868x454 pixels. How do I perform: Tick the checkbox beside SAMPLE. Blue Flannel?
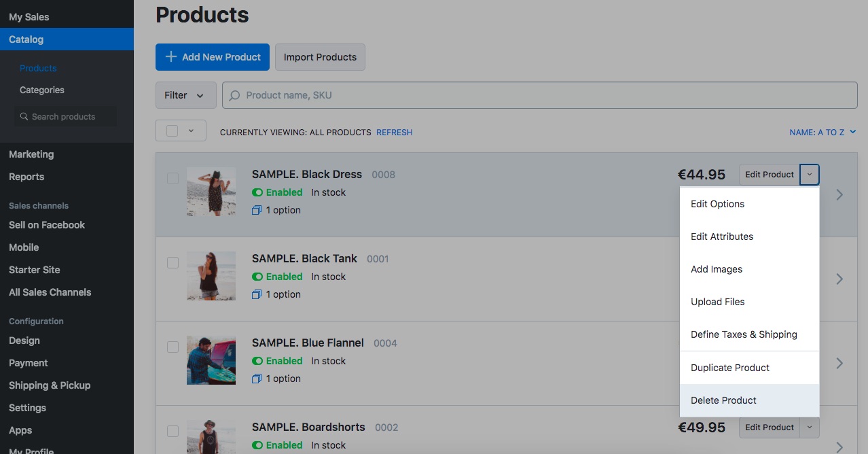(173, 347)
